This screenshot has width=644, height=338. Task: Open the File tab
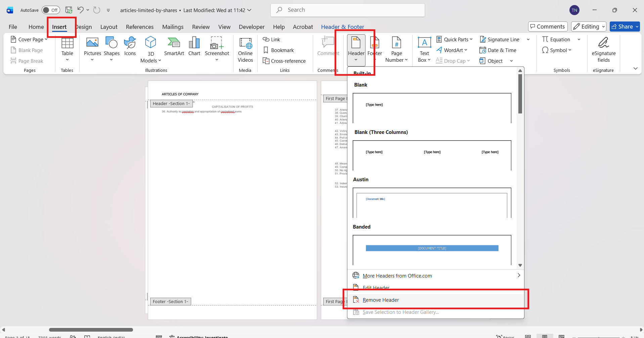tap(13, 27)
